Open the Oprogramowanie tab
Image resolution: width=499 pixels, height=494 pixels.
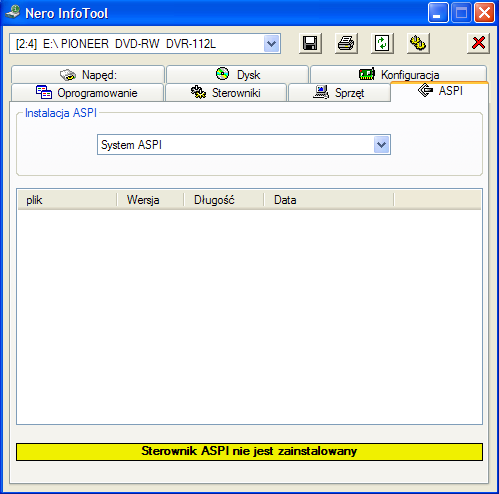[x=87, y=93]
